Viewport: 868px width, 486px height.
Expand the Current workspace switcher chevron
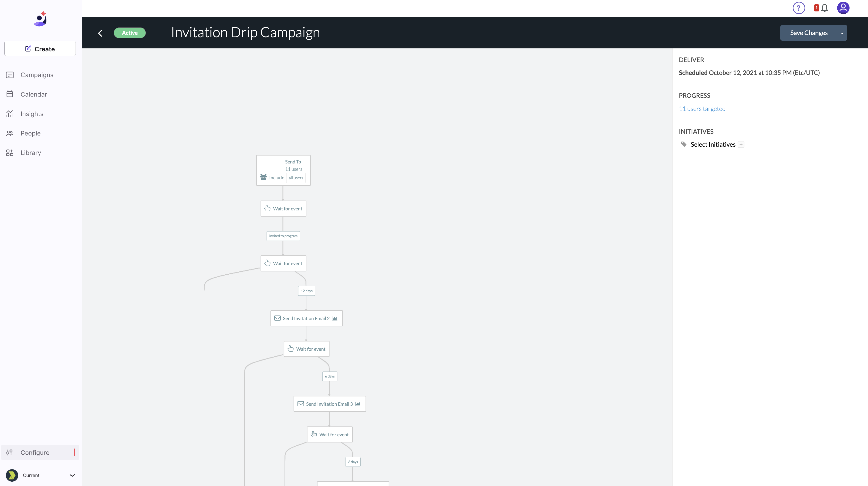pos(72,476)
